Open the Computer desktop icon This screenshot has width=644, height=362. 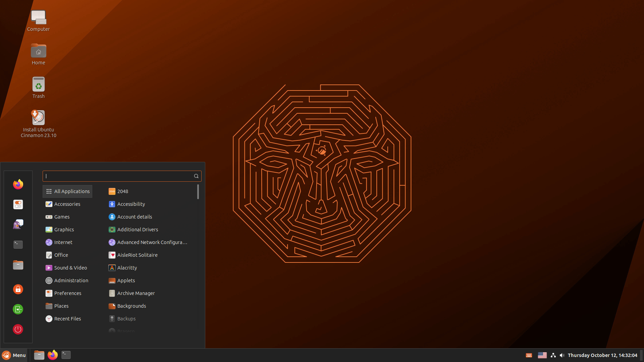pyautogui.click(x=39, y=21)
